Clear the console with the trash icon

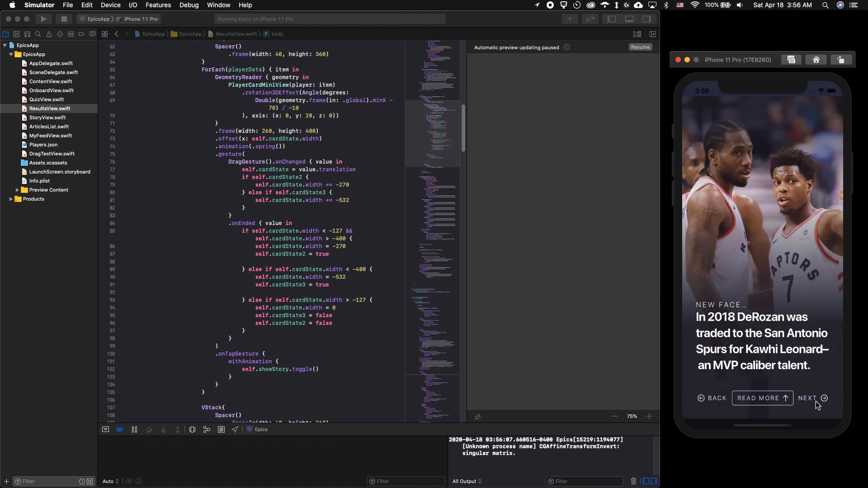(x=633, y=481)
